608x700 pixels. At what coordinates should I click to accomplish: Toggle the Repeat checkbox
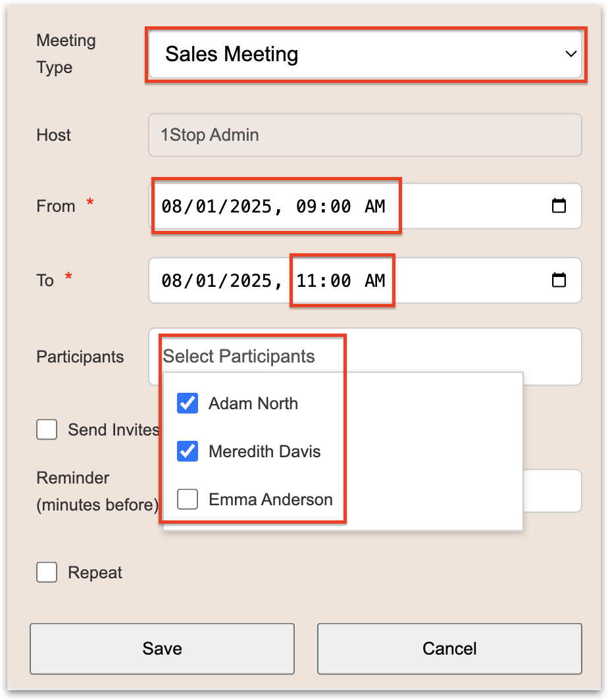pyautogui.click(x=47, y=572)
